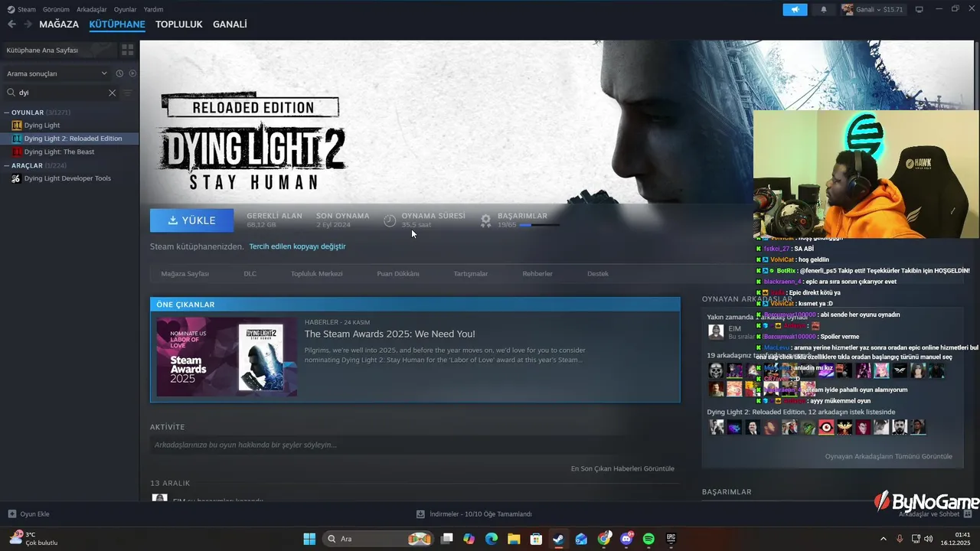
Task: Open Task View on taskbar
Action: pos(447,539)
